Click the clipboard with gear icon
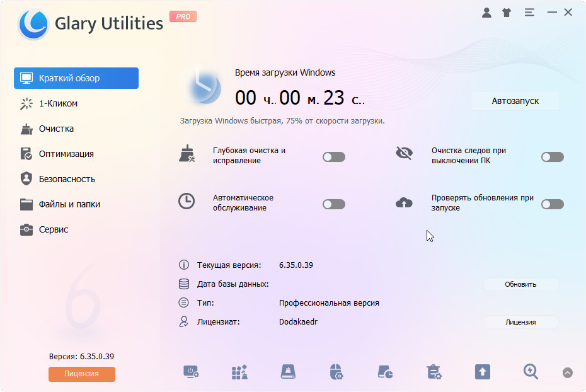The height and width of the screenshot is (392, 586). pyautogui.click(x=434, y=372)
